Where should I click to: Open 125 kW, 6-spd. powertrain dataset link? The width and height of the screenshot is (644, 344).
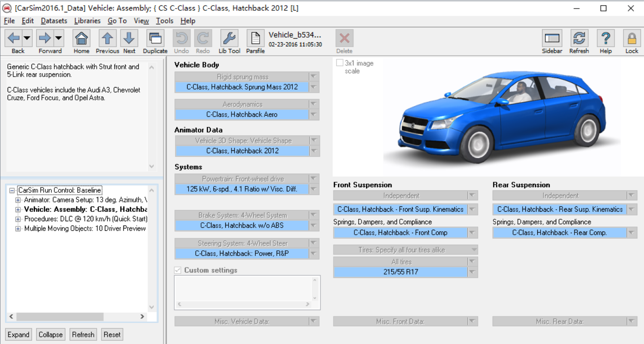(x=242, y=189)
